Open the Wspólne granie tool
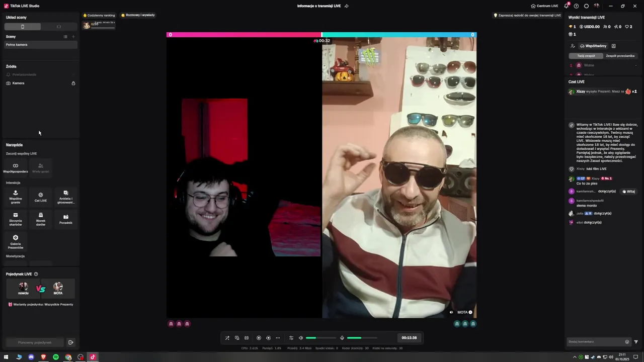This screenshot has width=644, height=362. 16,197
